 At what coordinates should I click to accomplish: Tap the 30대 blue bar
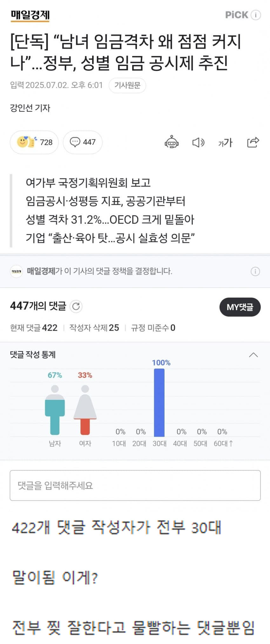click(159, 402)
